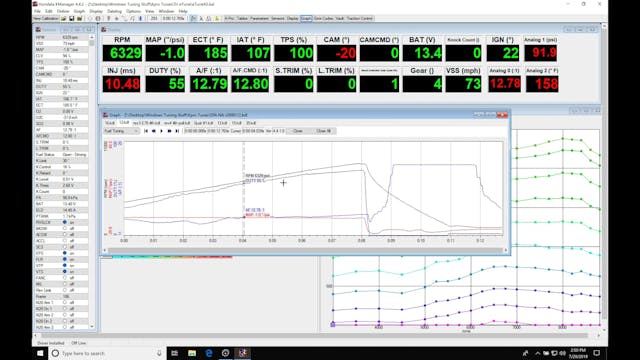Jump to datalog end in Graph window
This screenshot has width=640, height=360.
click(177, 131)
